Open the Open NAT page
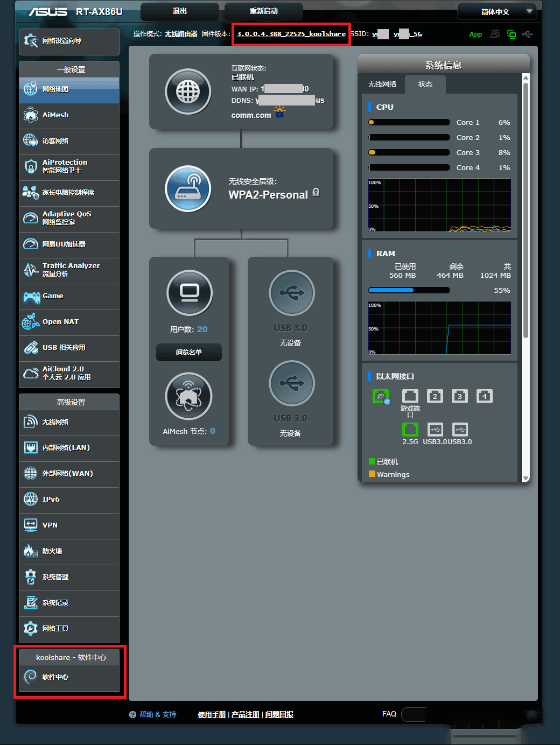Screen dimensions: 560x745 pyautogui.click(x=69, y=322)
